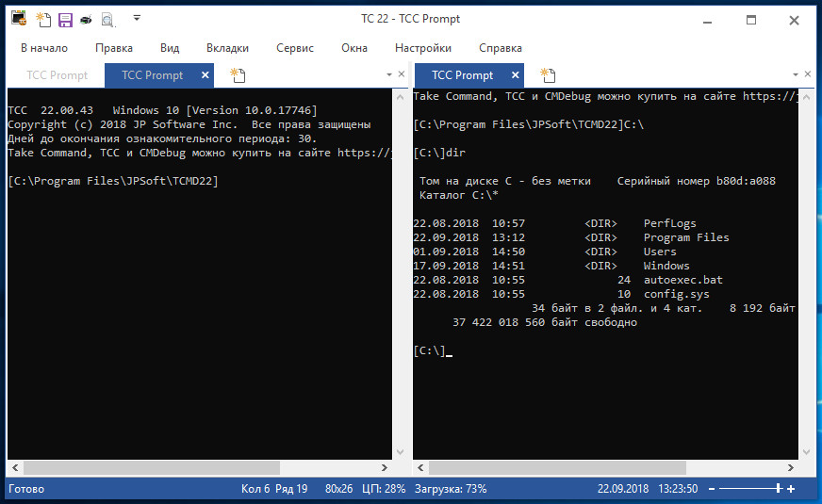Click the time 13:23:50 in status bar
Viewport: 822px width, 504px height.
pos(678,489)
